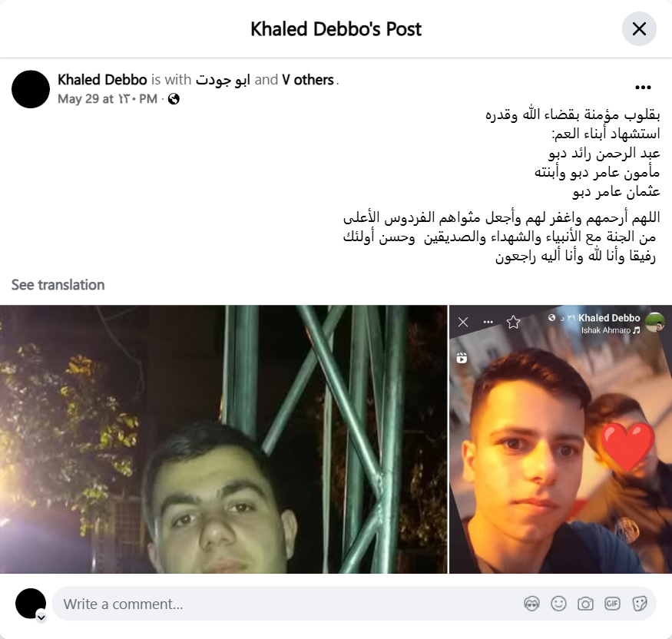Click the public globe privacy icon

tap(174, 99)
